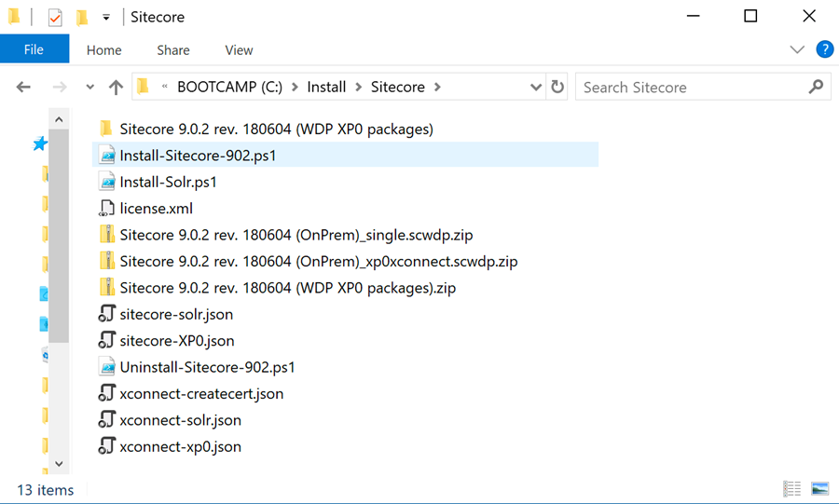Select the xconnect-solr.json file name
Viewport: 839px width, 504px height.
coord(180,420)
